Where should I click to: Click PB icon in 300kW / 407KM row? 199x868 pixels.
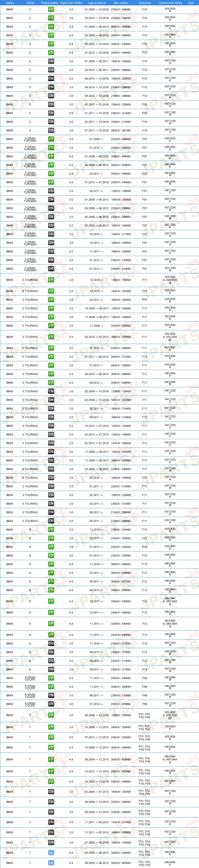pos(51,581)
